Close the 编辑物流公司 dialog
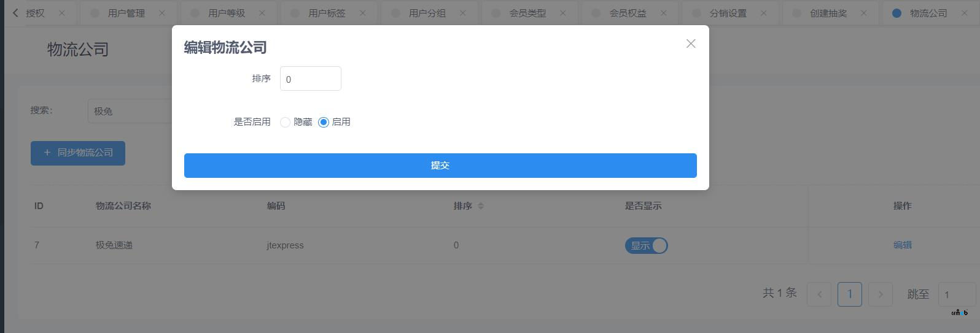The height and width of the screenshot is (333, 980). click(691, 44)
